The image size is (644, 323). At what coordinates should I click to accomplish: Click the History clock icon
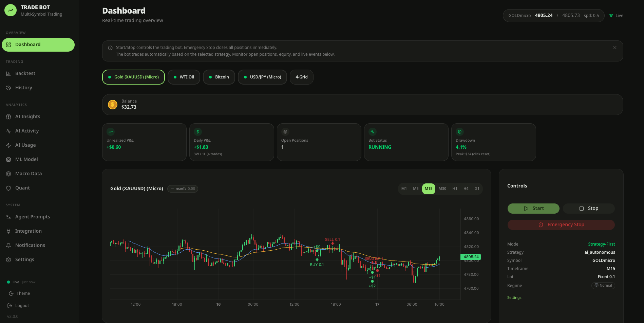[8, 88]
